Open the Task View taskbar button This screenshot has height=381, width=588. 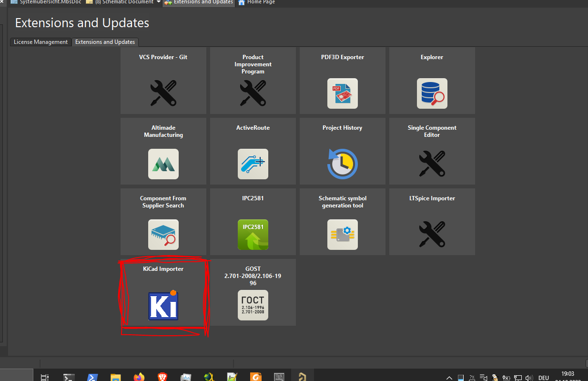tap(45, 377)
